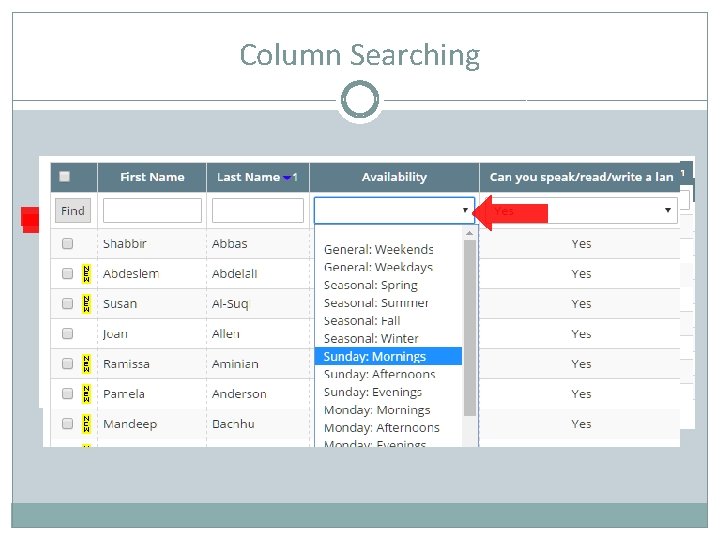The height and width of the screenshot is (540, 720).
Task: Expand the language Yes filter dropdown
Action: 579,210
